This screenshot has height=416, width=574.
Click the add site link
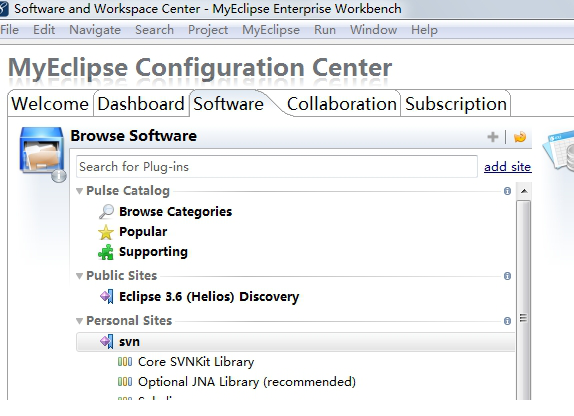pyautogui.click(x=507, y=167)
